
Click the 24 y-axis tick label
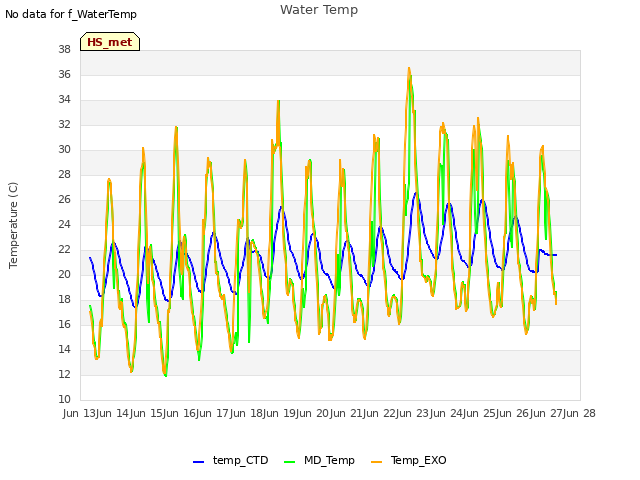click(64, 224)
